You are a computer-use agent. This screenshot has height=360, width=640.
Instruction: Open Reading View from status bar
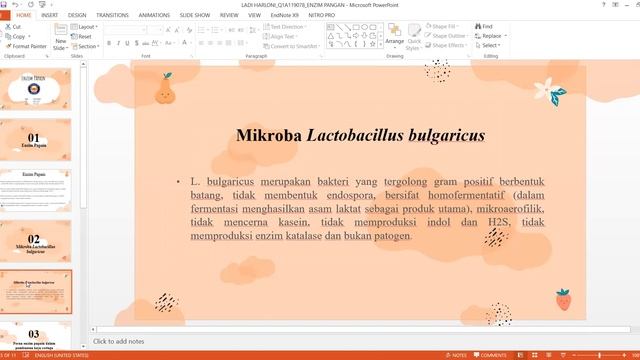tap(549, 356)
